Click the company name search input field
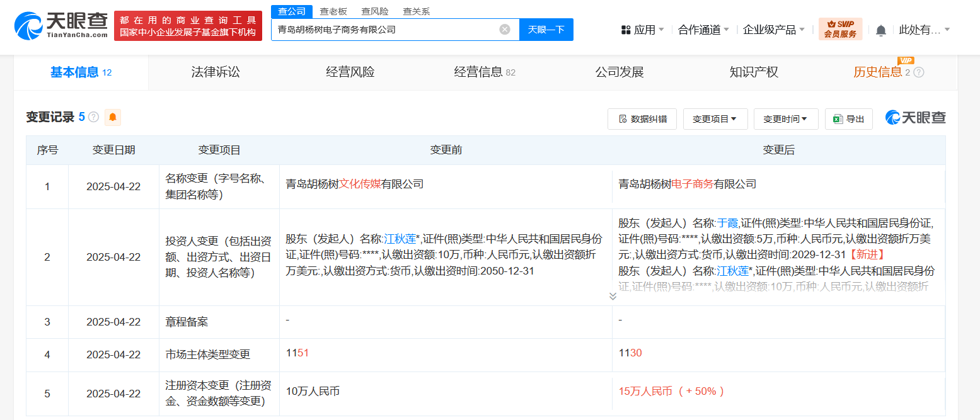Viewport: 980px width, 420px height. 384,30
